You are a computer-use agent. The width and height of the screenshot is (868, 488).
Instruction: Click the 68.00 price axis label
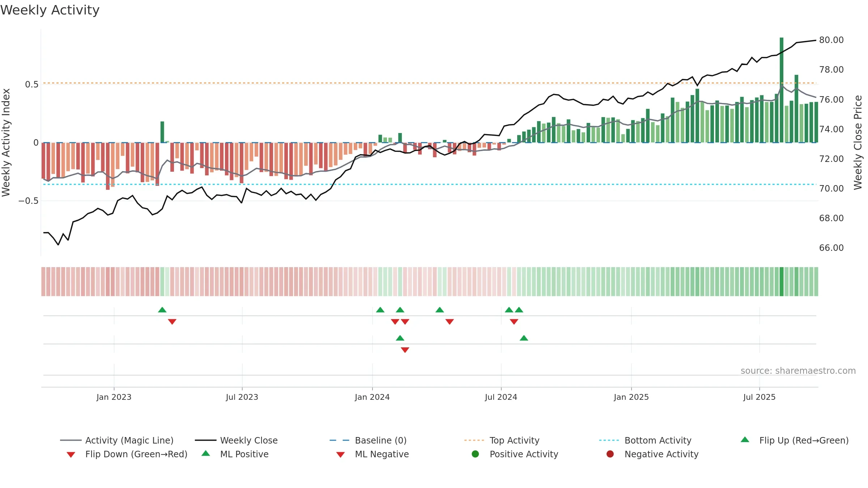831,218
